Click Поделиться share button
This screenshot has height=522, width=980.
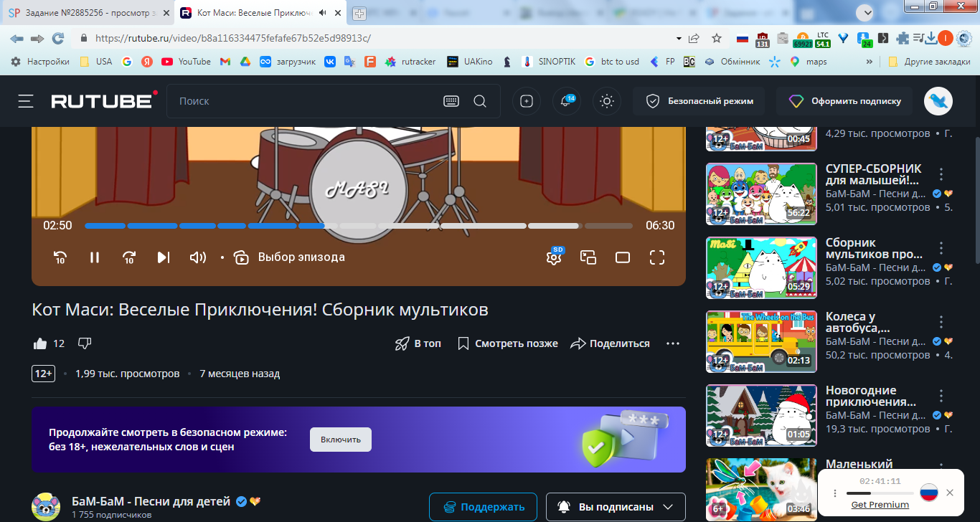tap(611, 343)
